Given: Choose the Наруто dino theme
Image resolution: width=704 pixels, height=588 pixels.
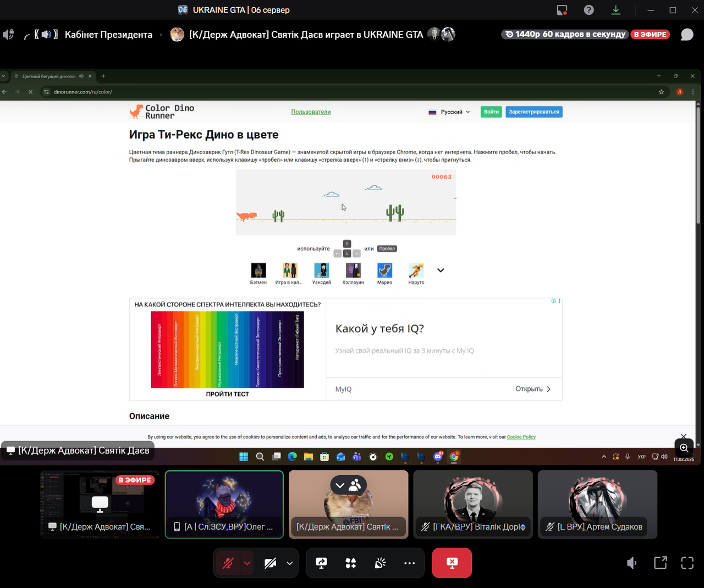Looking at the screenshot, I should coord(416,273).
